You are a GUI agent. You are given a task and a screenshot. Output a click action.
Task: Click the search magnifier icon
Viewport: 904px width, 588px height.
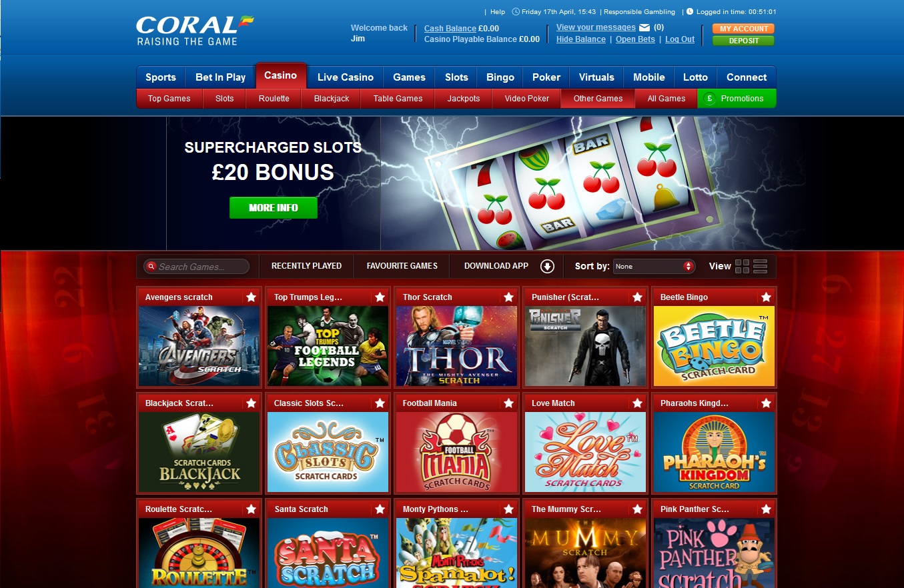151,267
